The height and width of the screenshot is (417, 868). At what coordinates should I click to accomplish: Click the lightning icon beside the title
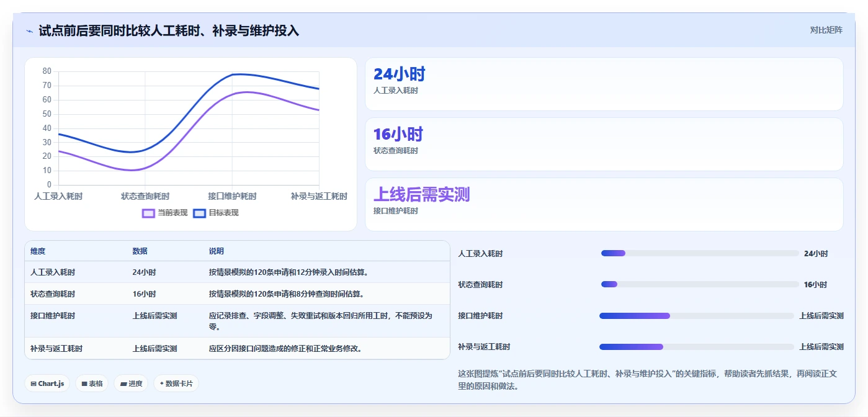[x=30, y=30]
